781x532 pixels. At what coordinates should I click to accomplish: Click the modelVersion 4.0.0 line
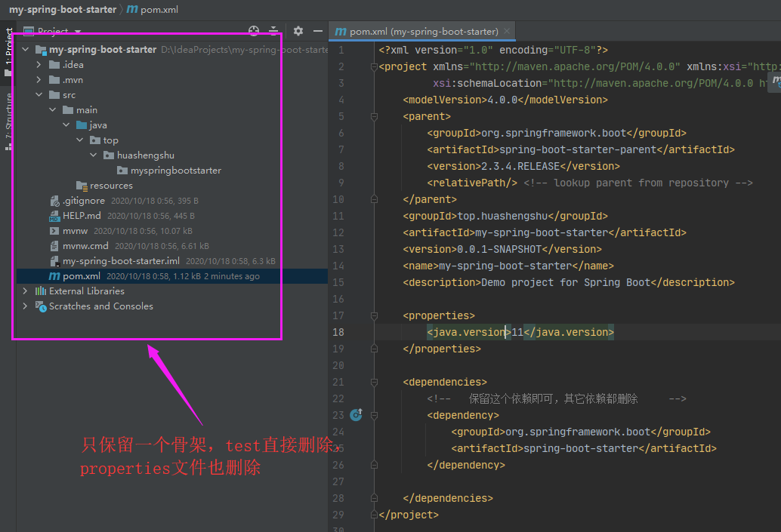(505, 100)
